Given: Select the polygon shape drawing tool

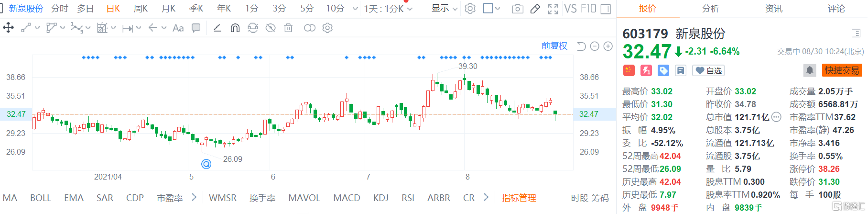Looking at the screenshot, I should coord(51,28).
